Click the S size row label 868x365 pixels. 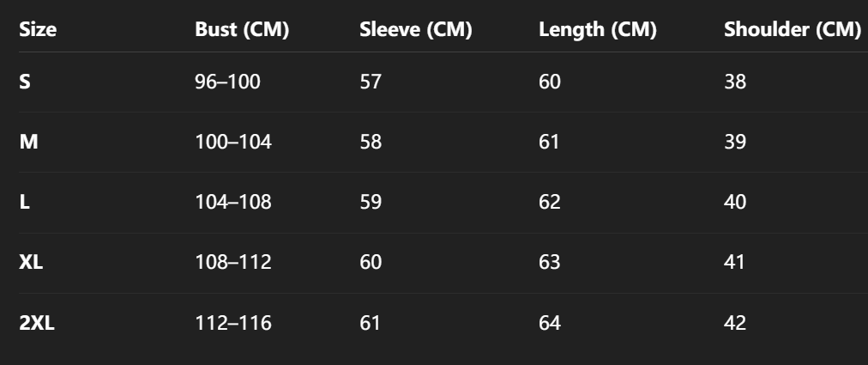tap(25, 82)
